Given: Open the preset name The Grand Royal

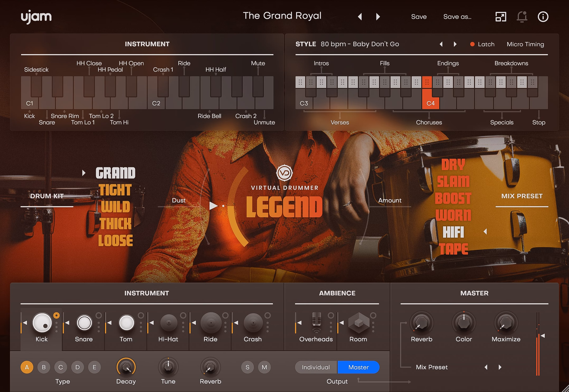Looking at the screenshot, I should (x=282, y=16).
